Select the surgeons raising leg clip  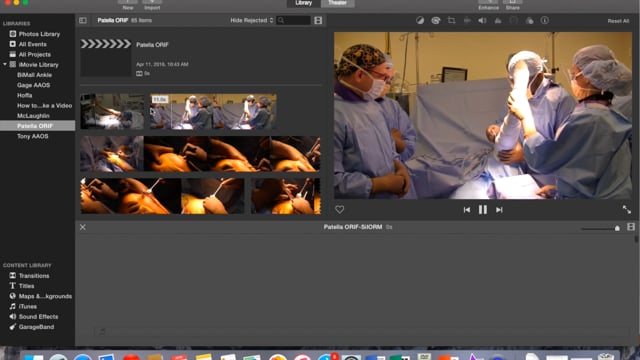[x=213, y=111]
